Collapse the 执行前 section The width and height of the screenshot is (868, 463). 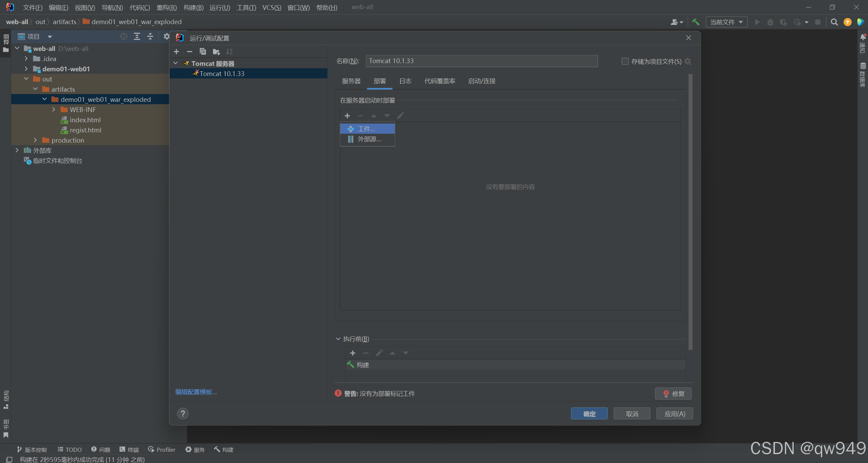pos(338,339)
